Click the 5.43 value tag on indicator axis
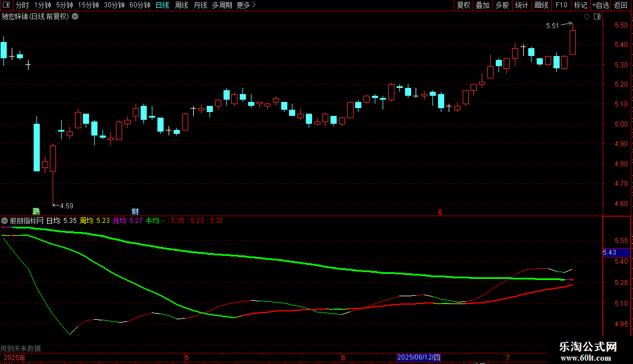 pos(616,253)
